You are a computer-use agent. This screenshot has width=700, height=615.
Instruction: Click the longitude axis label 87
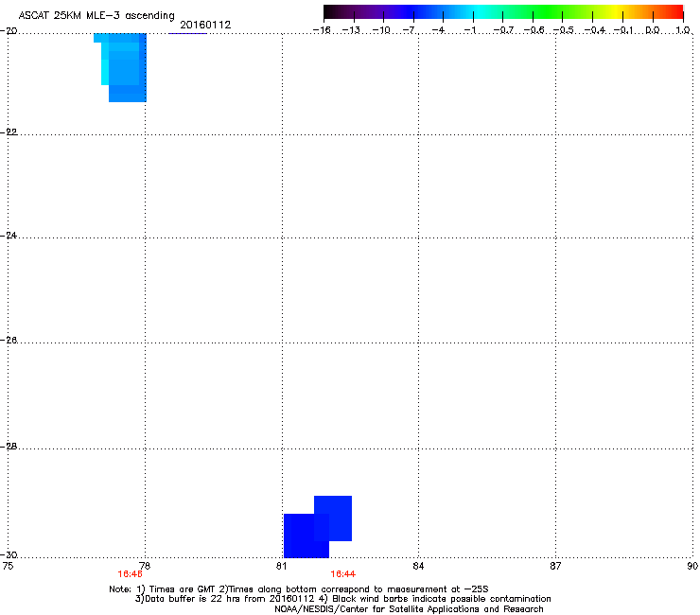point(555,566)
